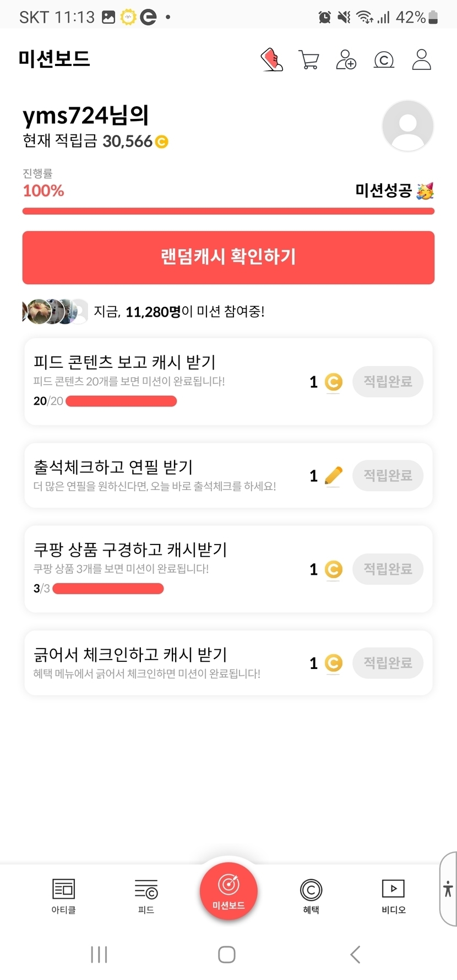Image resolution: width=457 pixels, height=980 pixels.
Task: Tap 적립완료 for 출석체크 mission
Action: pyautogui.click(x=388, y=475)
